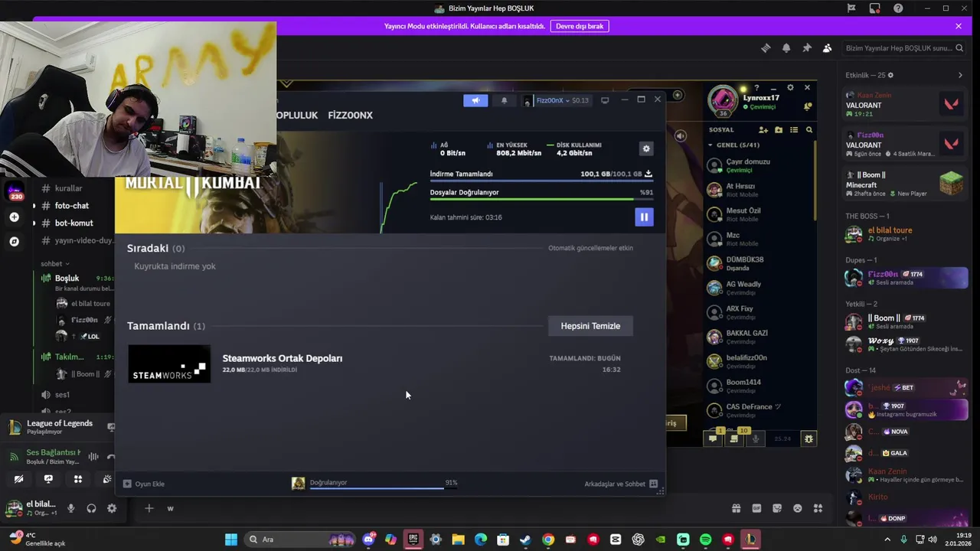Image resolution: width=980 pixels, height=551 pixels.
Task: Open Steamworks Ortak Depoları thumbnail
Action: pos(169,364)
